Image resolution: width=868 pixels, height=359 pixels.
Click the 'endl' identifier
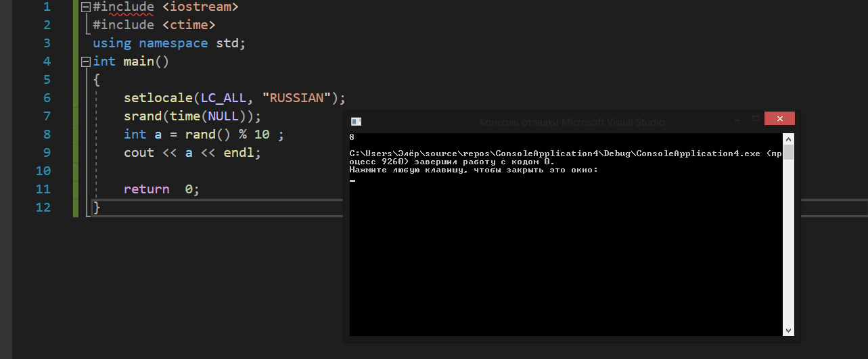pos(238,153)
